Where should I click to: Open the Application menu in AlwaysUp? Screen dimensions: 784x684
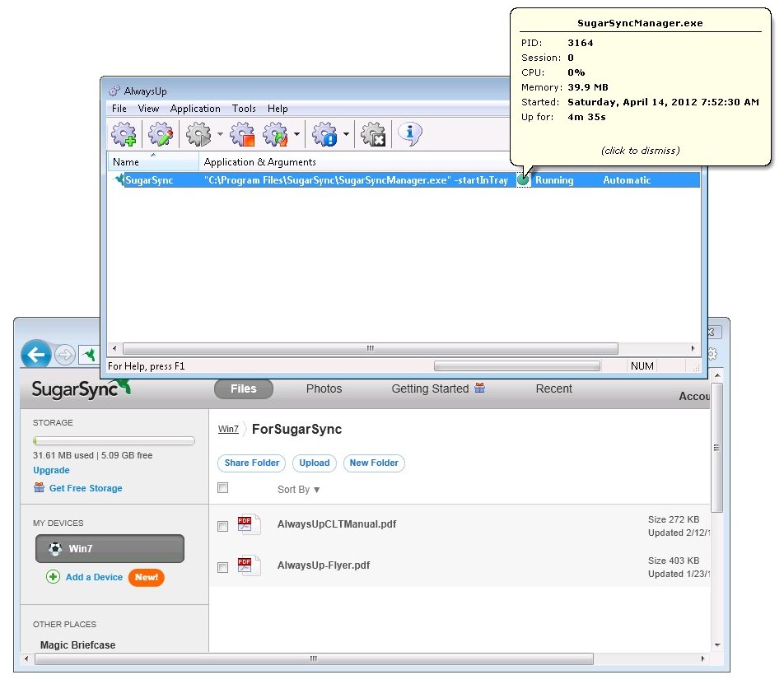[195, 109]
